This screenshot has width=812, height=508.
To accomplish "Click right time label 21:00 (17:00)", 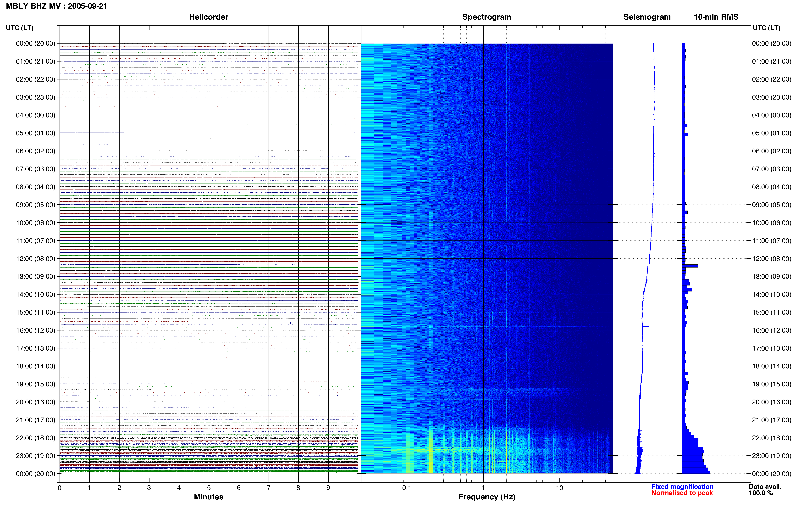I will 771,420.
